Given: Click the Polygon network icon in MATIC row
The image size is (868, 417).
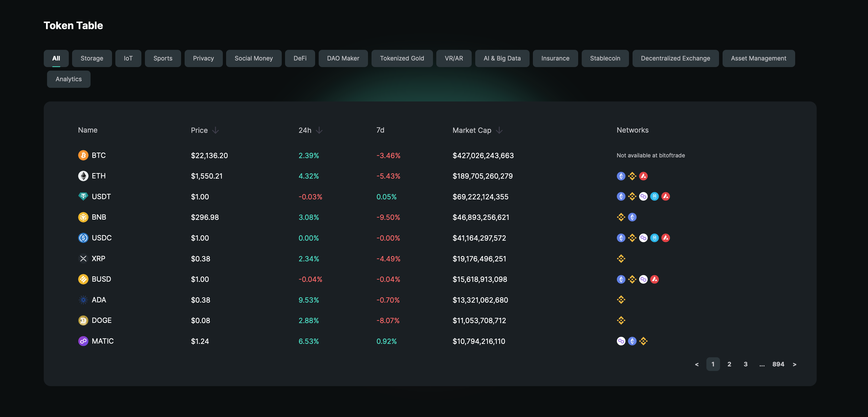Looking at the screenshot, I should tap(621, 341).
